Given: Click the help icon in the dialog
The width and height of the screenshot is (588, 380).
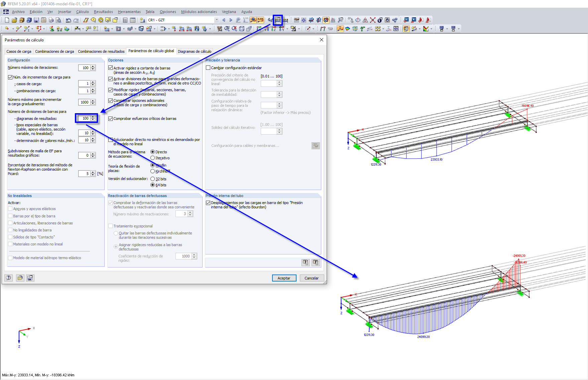Looking at the screenshot, I should pyautogui.click(x=9, y=278).
